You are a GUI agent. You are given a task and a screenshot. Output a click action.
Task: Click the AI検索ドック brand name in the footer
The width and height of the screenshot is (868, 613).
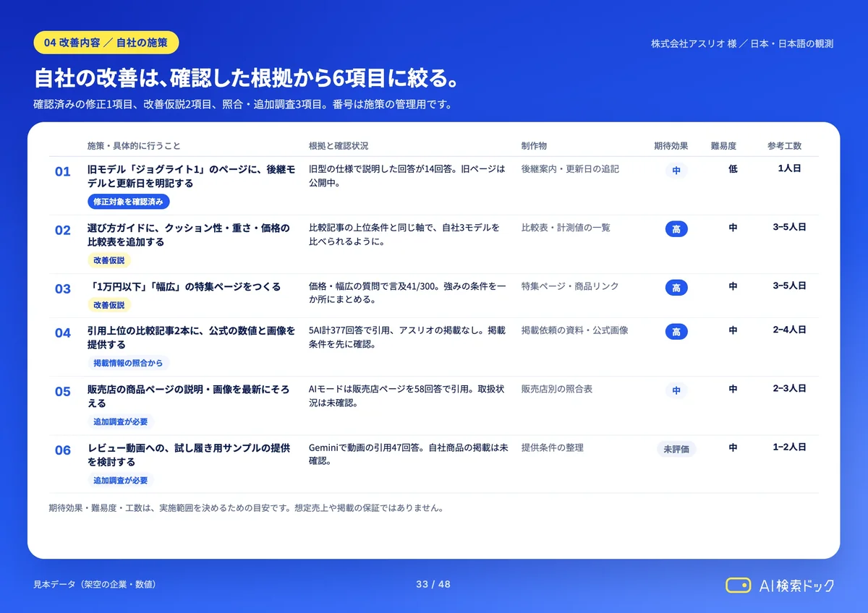(x=796, y=586)
